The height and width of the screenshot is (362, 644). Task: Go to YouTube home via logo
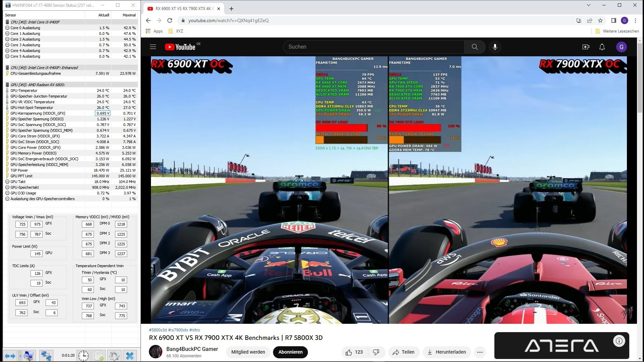coord(180,47)
